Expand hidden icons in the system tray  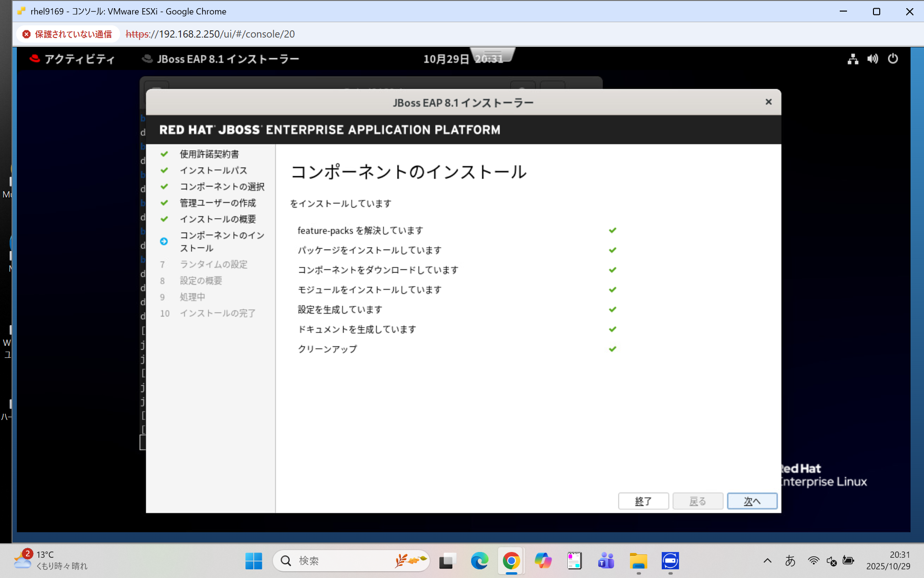click(x=768, y=561)
